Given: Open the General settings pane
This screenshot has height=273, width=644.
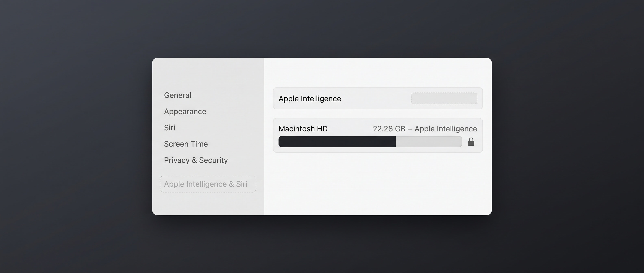Looking at the screenshot, I should point(177,95).
